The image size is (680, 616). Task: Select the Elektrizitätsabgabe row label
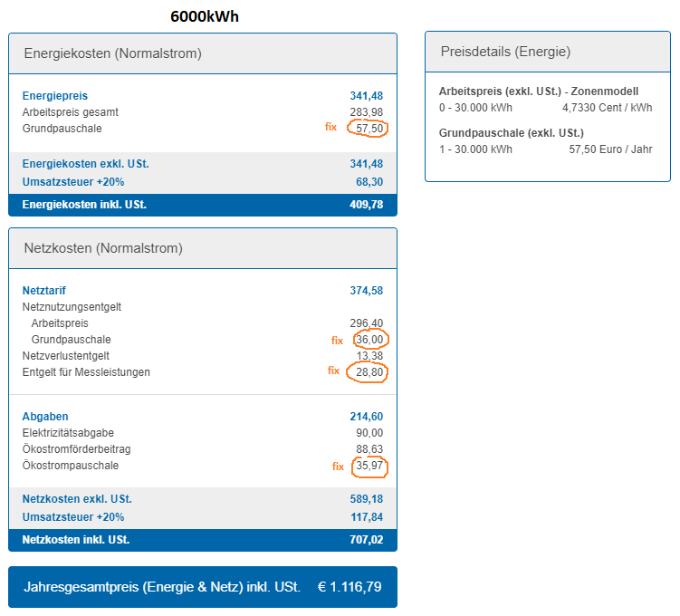pyautogui.click(x=69, y=433)
